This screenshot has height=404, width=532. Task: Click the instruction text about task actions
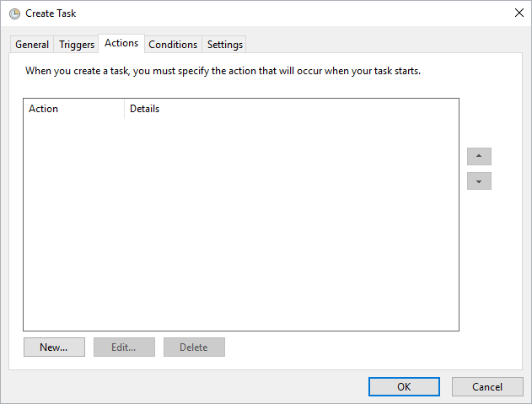(x=223, y=71)
